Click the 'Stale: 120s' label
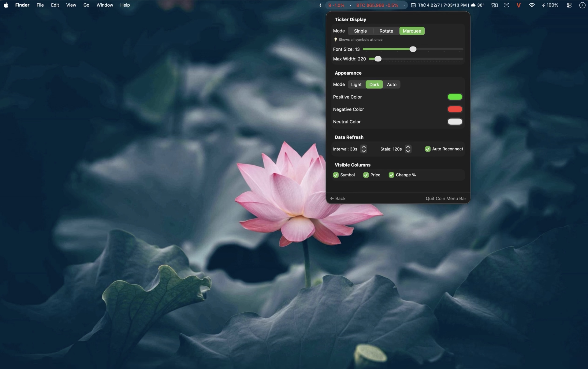This screenshot has height=369, width=588. 391,149
